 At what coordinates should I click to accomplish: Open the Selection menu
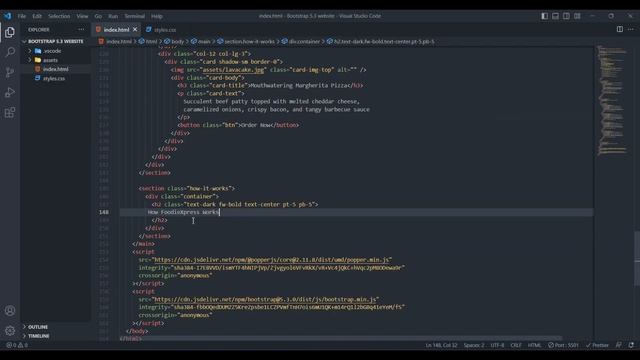pyautogui.click(x=59, y=16)
